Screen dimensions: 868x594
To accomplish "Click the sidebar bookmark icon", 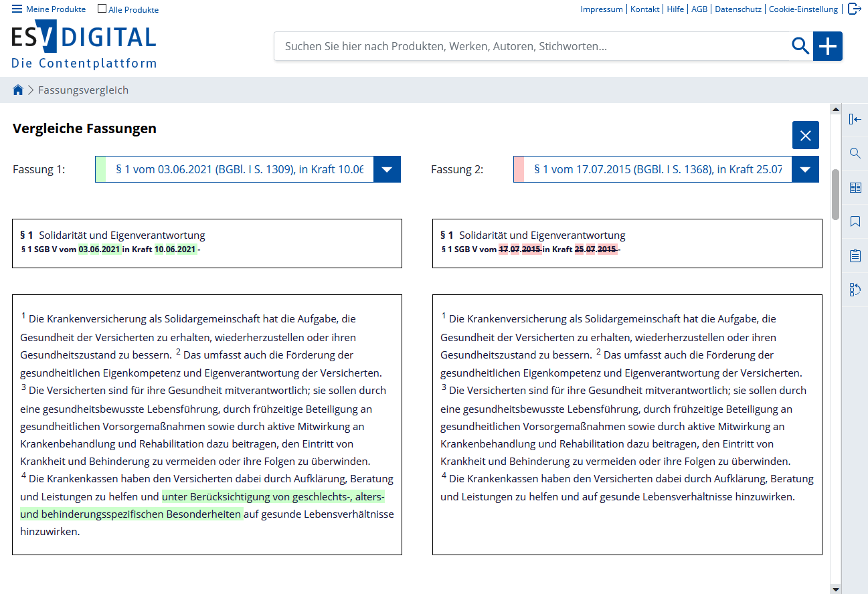I will click(x=855, y=221).
